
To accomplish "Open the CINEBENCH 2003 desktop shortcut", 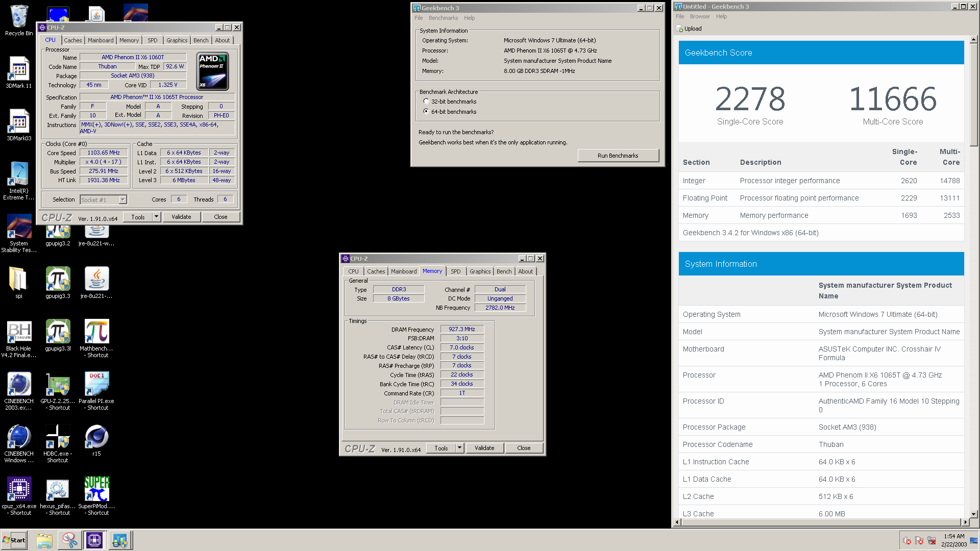I will [x=19, y=391].
